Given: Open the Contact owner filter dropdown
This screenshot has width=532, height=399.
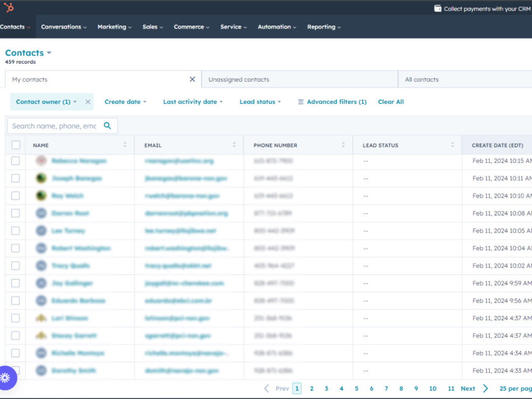Looking at the screenshot, I should [x=46, y=102].
